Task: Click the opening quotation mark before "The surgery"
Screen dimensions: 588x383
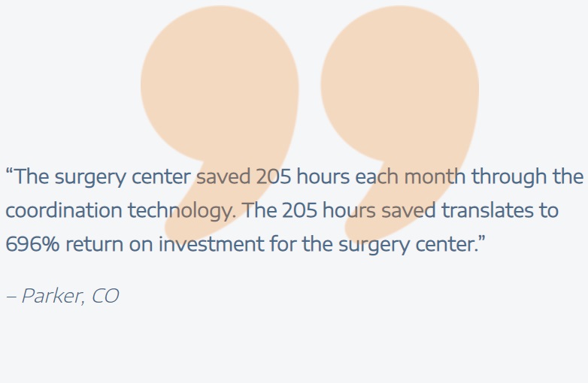Action: pyautogui.click(x=9, y=171)
